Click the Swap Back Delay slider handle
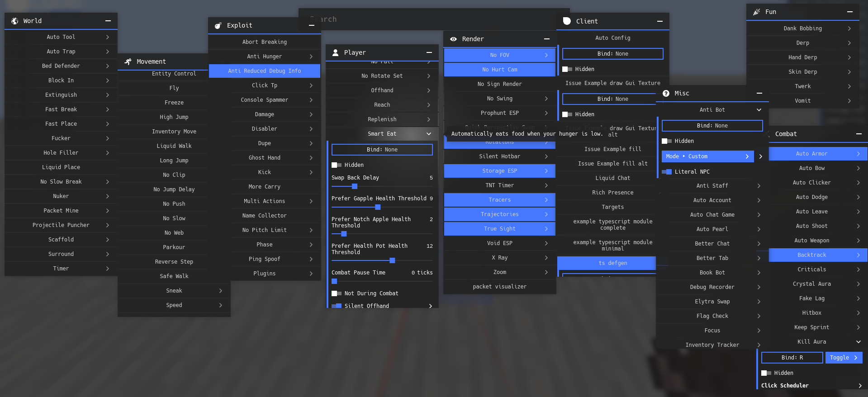This screenshot has width=868, height=397. tap(355, 186)
